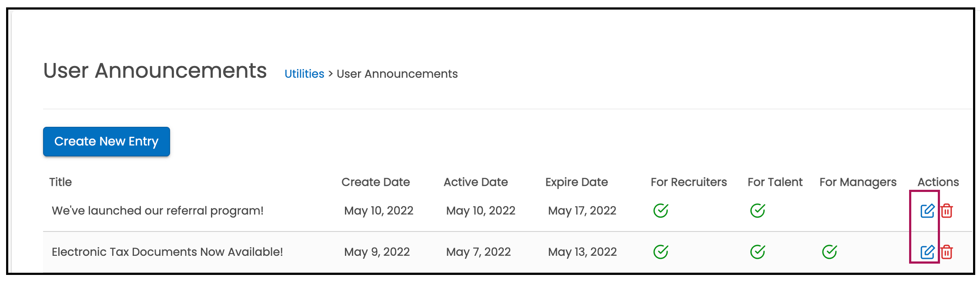Screen dimensions: 980x281
Task: Click For Managers checkmark on Tax Documents row
Action: [x=829, y=252]
